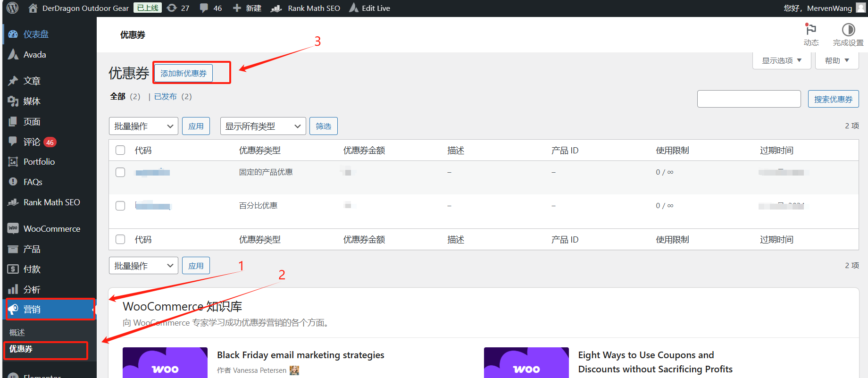Open Rank Math SEO toolbar icon
This screenshot has height=378, width=868.
pyautogui.click(x=276, y=8)
